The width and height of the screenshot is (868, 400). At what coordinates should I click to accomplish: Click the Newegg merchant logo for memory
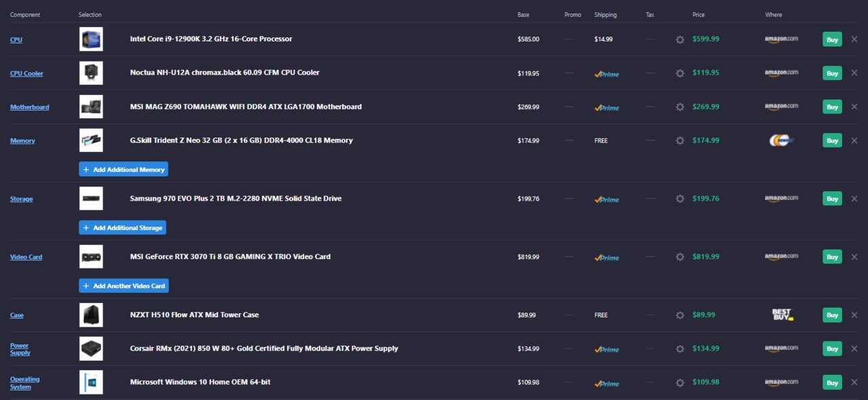click(781, 140)
